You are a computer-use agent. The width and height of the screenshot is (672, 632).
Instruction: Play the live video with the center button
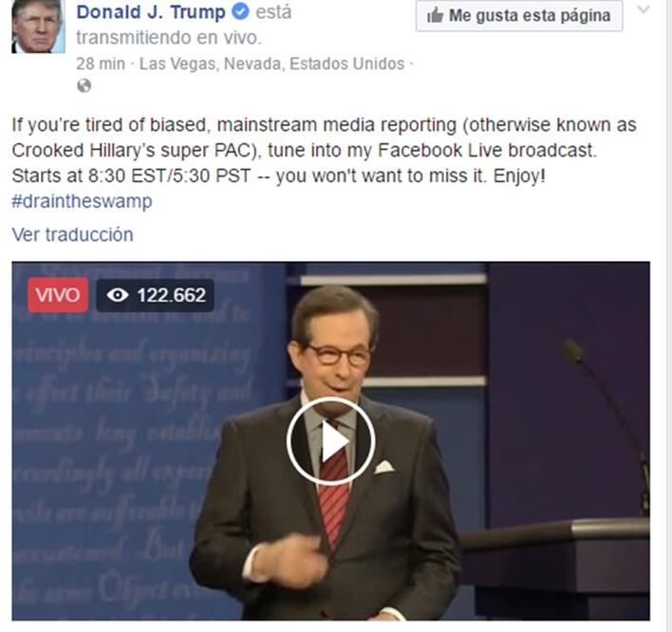[330, 441]
